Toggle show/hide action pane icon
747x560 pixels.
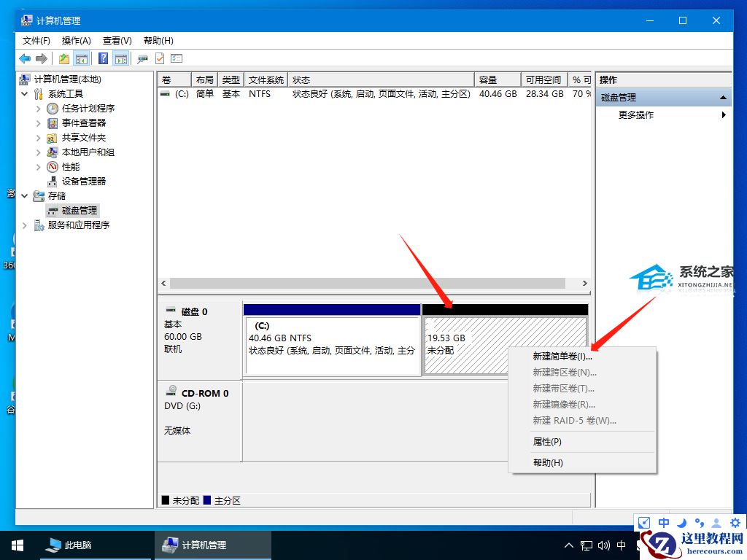point(121,58)
